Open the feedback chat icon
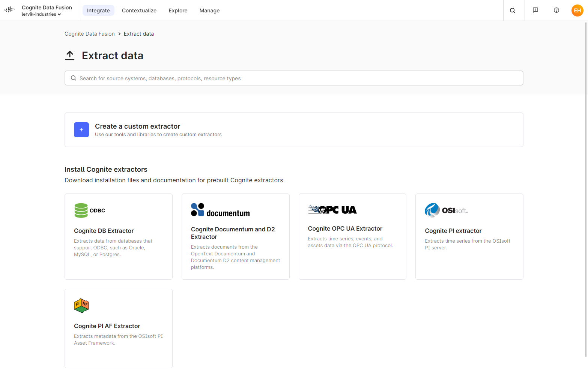The width and height of the screenshot is (588, 372). (x=535, y=10)
